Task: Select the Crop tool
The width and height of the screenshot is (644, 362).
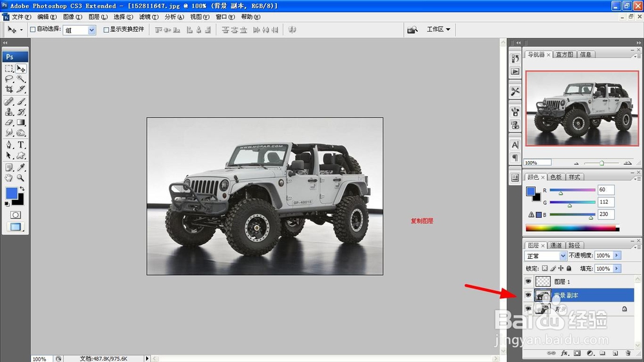Action: click(x=9, y=89)
